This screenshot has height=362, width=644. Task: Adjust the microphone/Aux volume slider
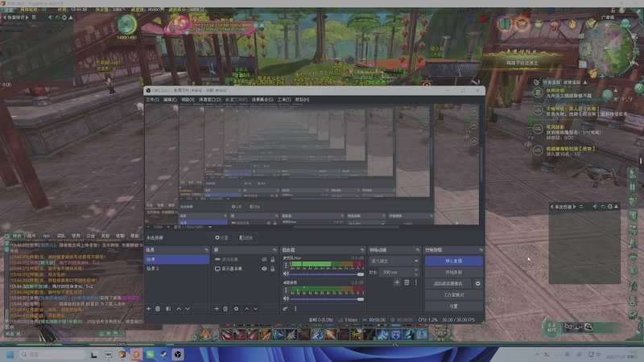click(327, 274)
